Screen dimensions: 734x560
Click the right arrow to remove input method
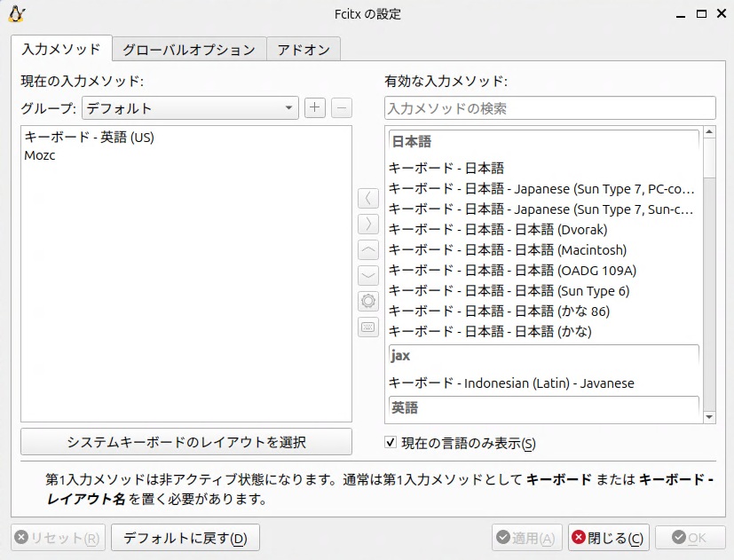368,224
